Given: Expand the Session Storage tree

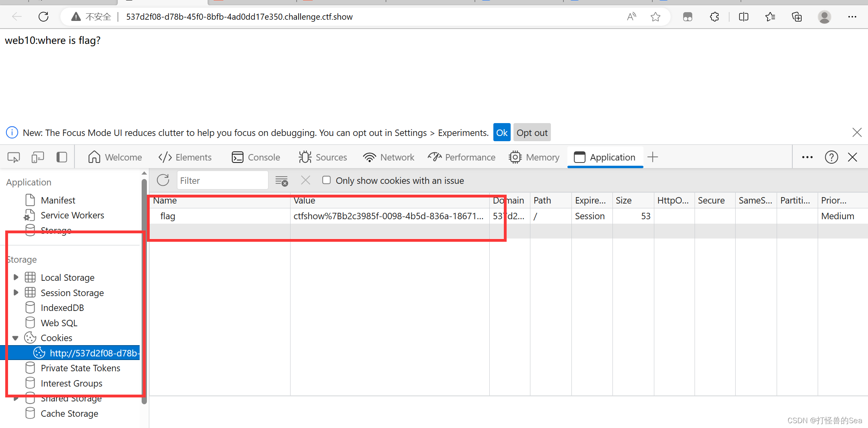Looking at the screenshot, I should click(x=15, y=292).
